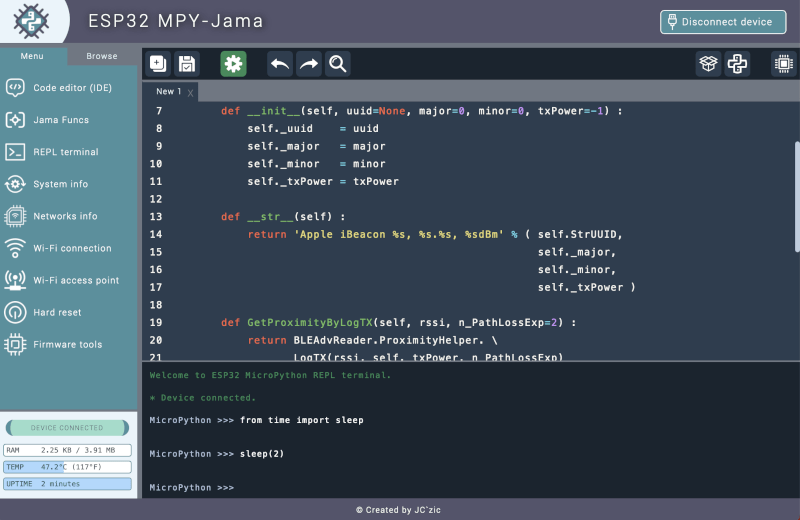Viewport: 800px width, 520px height.
Task: Close the New 1 editor tab
Action: pos(191,92)
